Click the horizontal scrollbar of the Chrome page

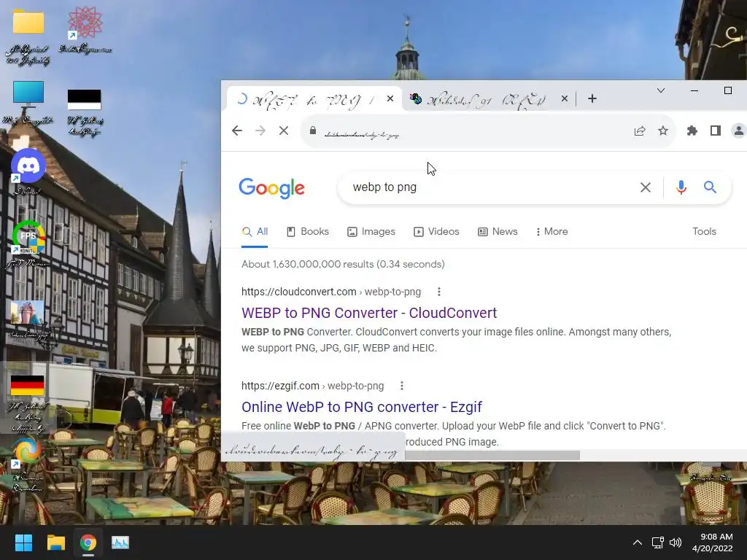tap(492, 455)
